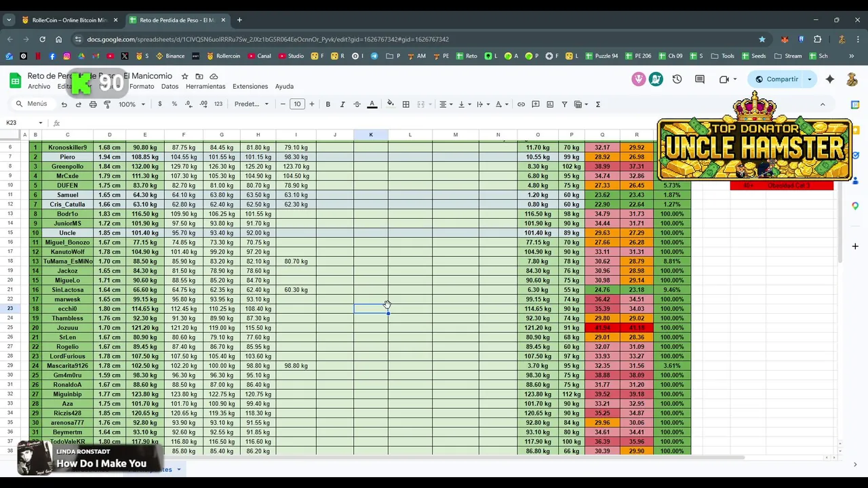Insert a chart from toolbar
868x488 pixels.
coord(550,104)
